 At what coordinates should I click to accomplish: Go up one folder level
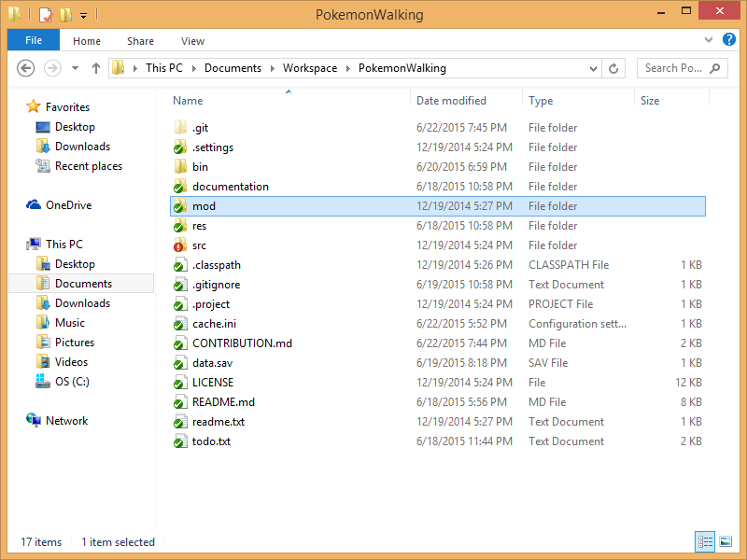point(96,68)
